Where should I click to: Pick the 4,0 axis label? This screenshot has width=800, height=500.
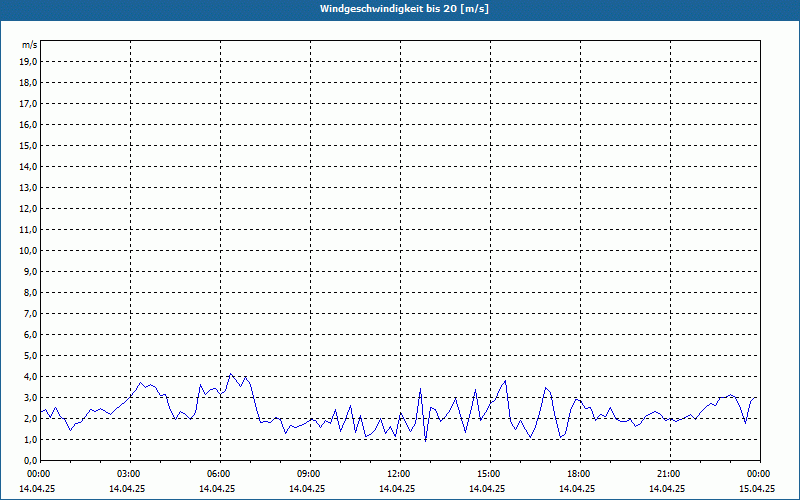[x=30, y=377]
